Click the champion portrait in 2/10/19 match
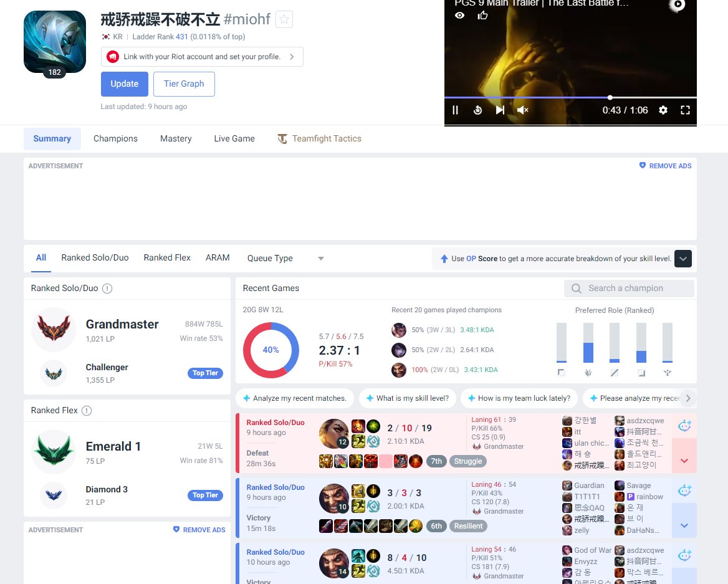 click(334, 434)
